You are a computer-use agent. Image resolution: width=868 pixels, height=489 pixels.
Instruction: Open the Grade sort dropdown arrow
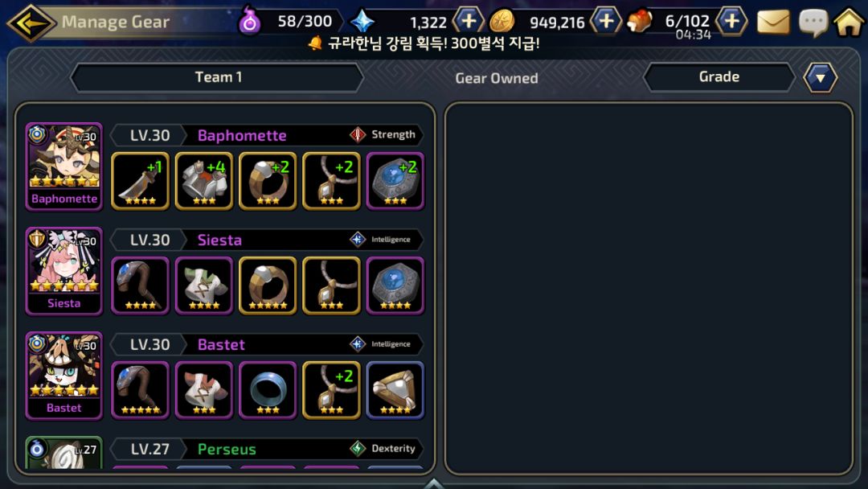[821, 77]
